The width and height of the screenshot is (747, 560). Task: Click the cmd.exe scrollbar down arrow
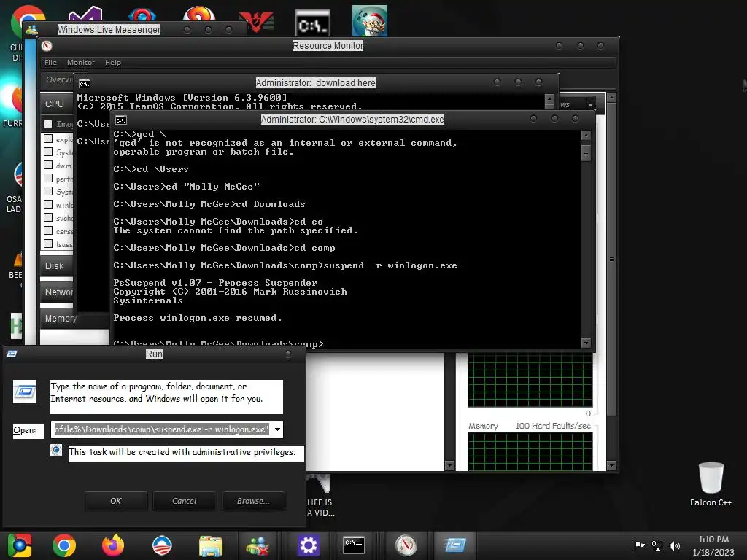[x=586, y=343]
